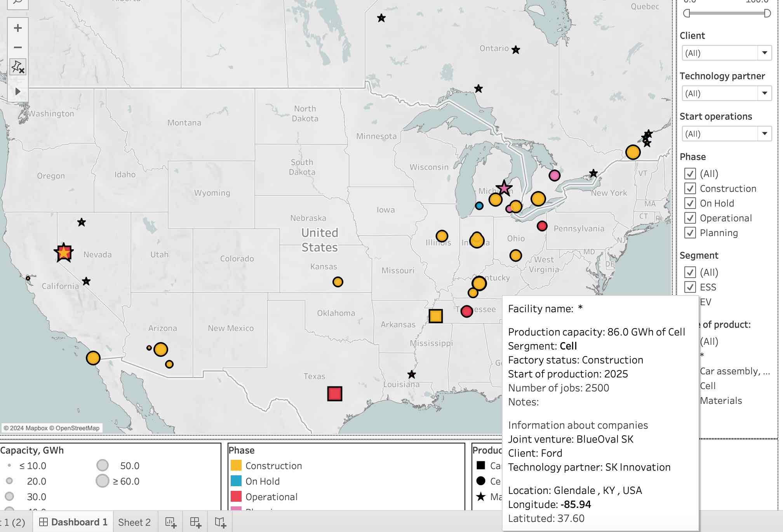Open the Client filter dropdown
Viewport: 783px width, 532px height.
click(727, 53)
